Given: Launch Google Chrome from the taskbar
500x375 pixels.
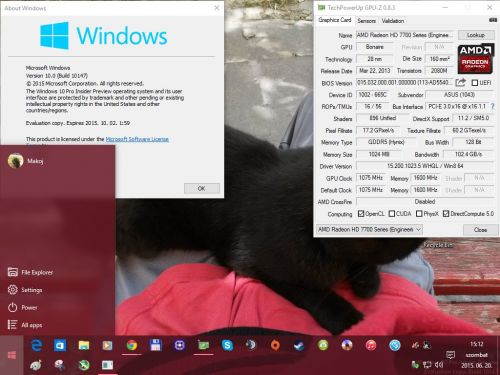Looking at the screenshot, I should pyautogui.click(x=131, y=345).
